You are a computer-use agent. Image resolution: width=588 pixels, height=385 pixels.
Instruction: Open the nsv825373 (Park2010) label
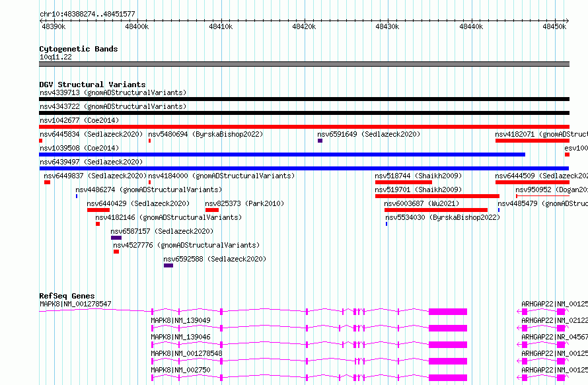(244, 203)
